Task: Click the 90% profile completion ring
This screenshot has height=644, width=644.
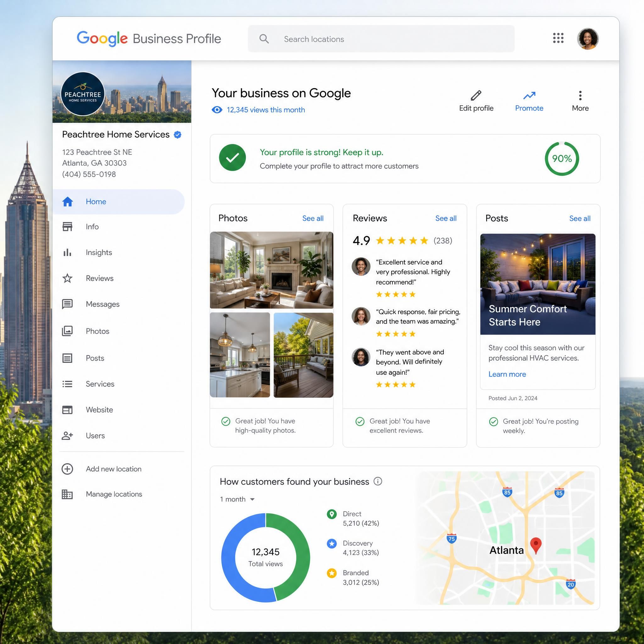Action: (x=562, y=159)
